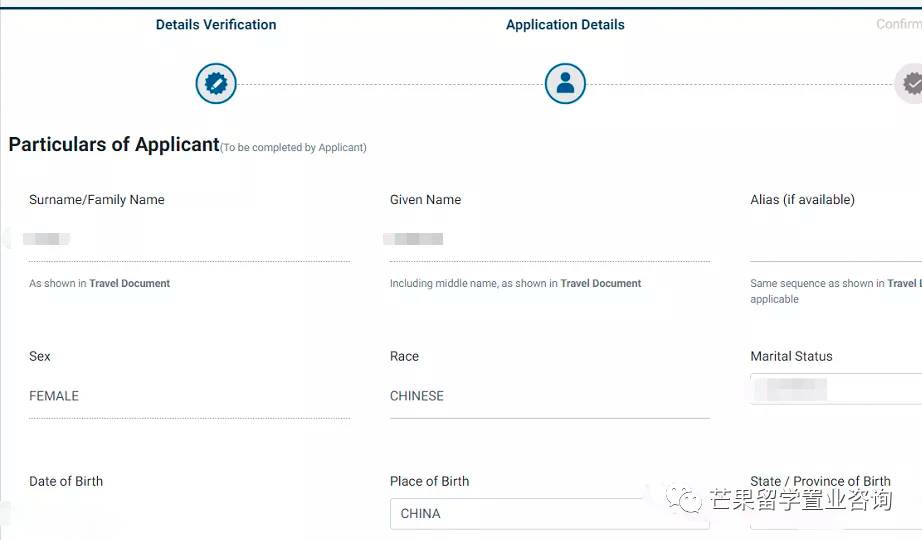
Task: Focus the Surname/Family Name input field
Action: (x=189, y=240)
